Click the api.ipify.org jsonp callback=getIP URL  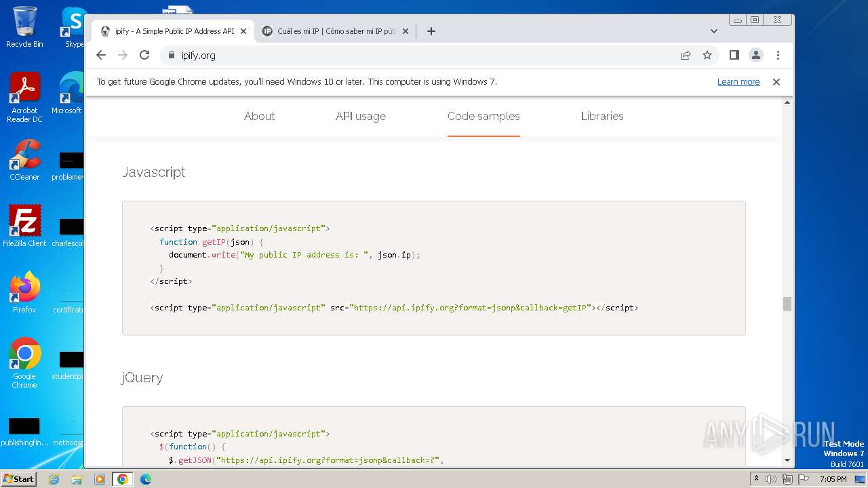pos(471,308)
